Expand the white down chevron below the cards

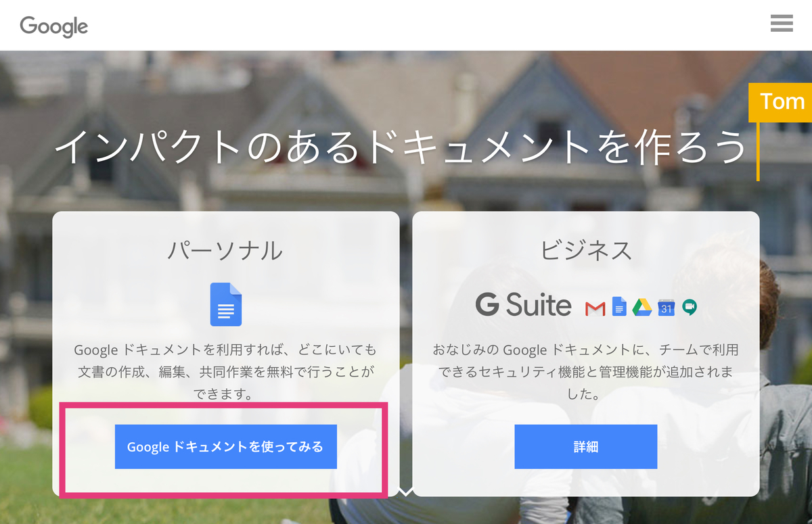point(406,492)
